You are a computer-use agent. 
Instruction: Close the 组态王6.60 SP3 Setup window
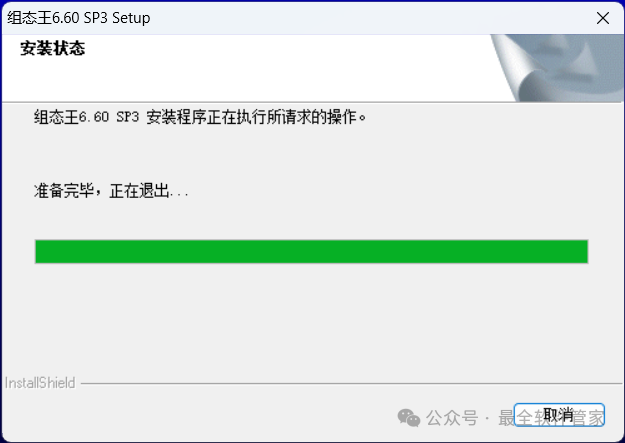(x=603, y=18)
